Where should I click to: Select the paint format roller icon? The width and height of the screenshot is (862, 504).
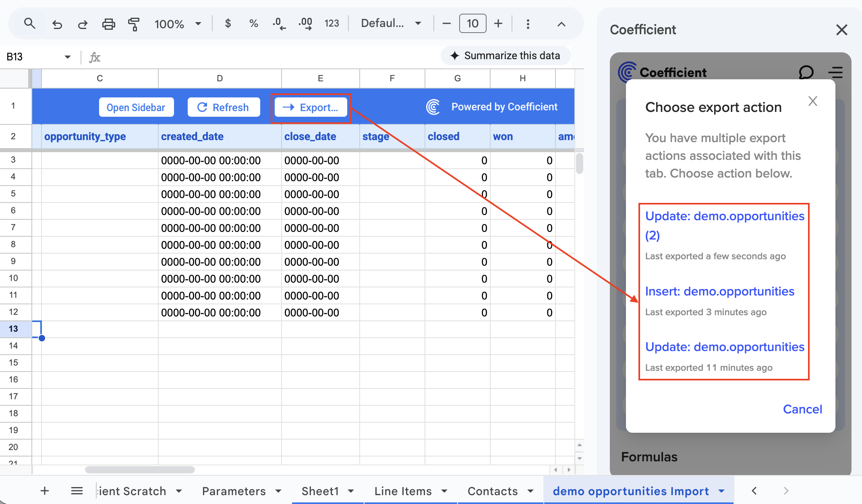134,24
